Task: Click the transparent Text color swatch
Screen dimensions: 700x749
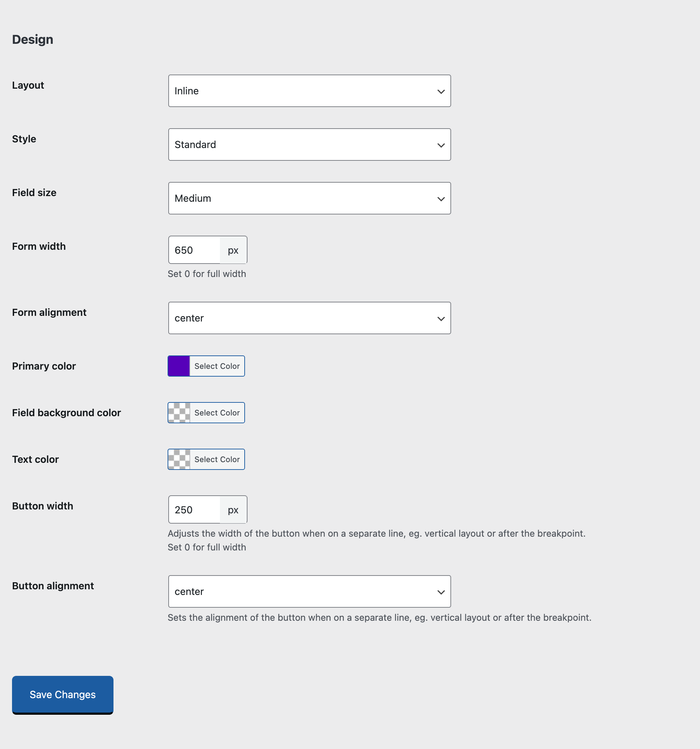Action: (179, 460)
